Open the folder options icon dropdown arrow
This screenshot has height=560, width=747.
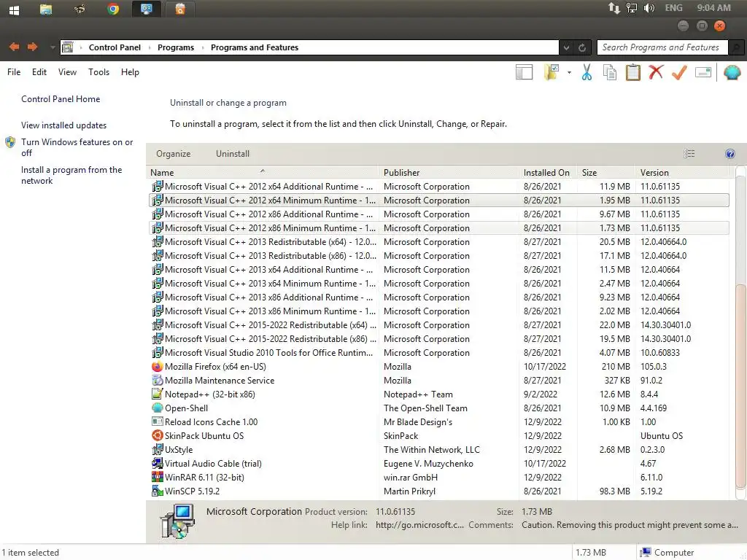[x=569, y=73]
